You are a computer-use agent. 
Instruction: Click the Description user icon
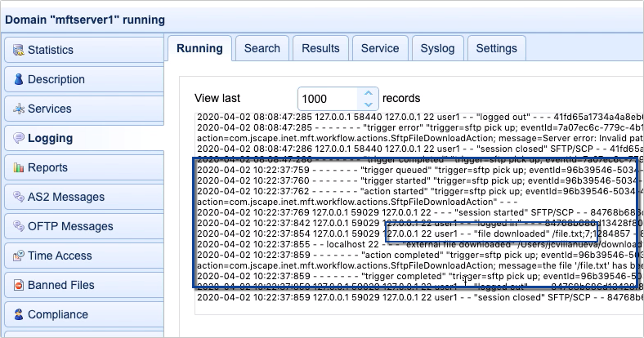(x=18, y=79)
